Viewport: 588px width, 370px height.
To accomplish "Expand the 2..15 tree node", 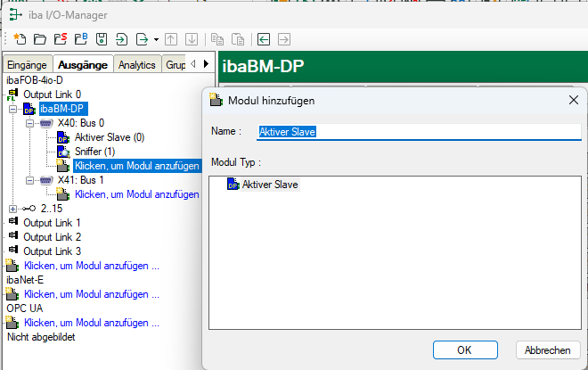I will [x=12, y=209].
